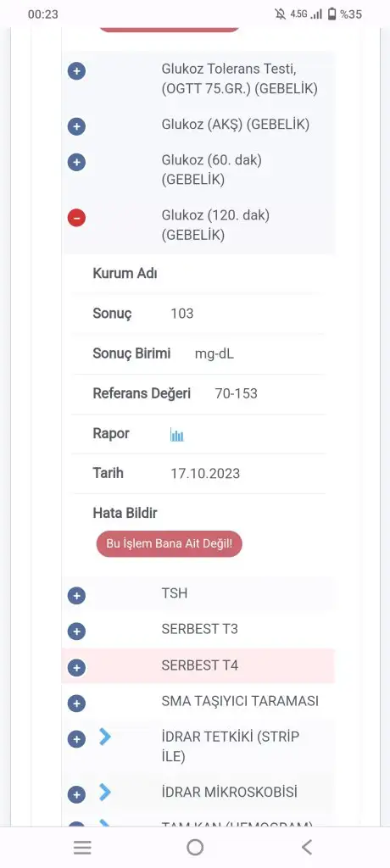Click Bu İşlem Bana Ait Değil button
The image size is (390, 868).
click(x=169, y=543)
